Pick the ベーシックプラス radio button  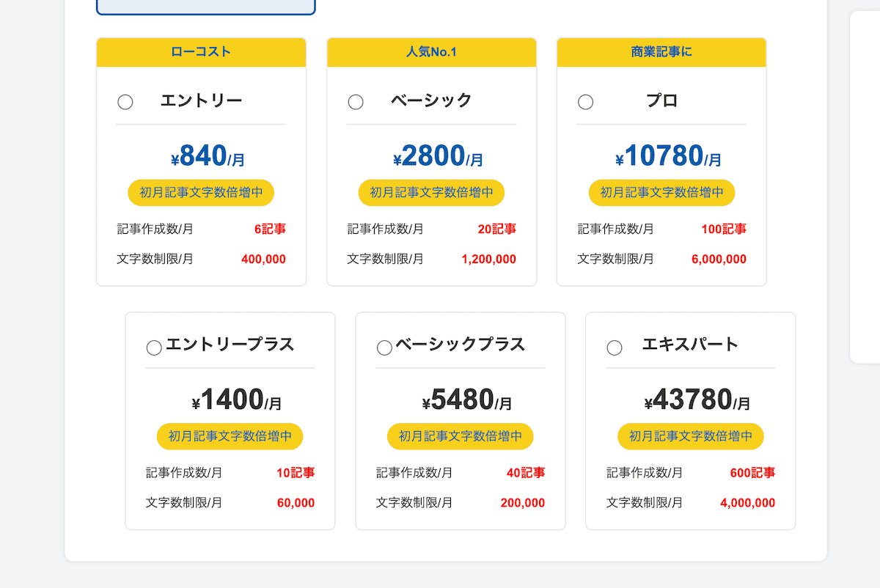[x=384, y=348]
